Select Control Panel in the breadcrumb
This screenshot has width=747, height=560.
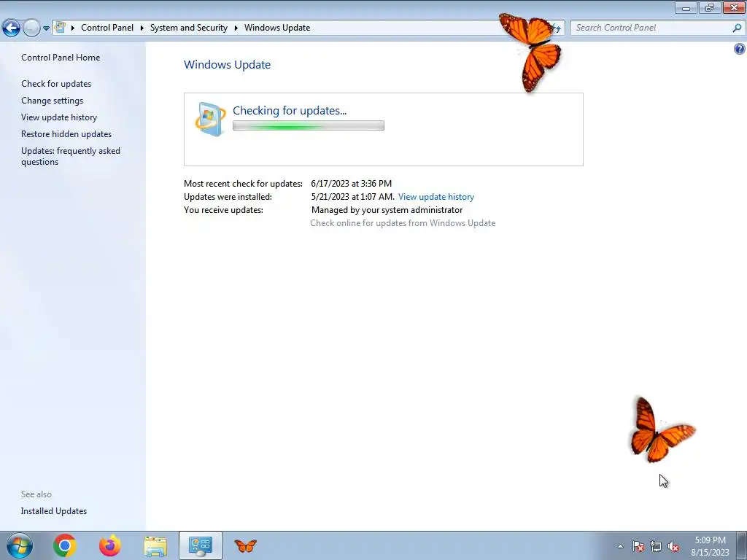[x=107, y=28]
